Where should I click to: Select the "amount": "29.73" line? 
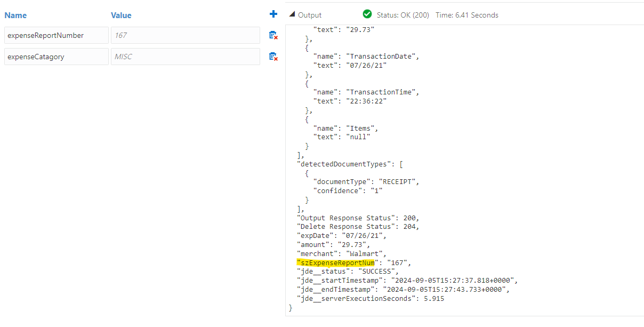pos(334,244)
